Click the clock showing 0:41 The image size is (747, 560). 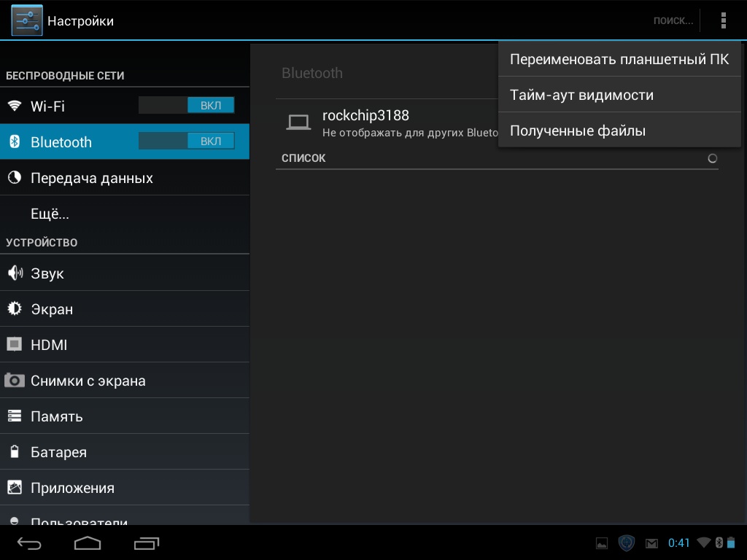coord(678,543)
